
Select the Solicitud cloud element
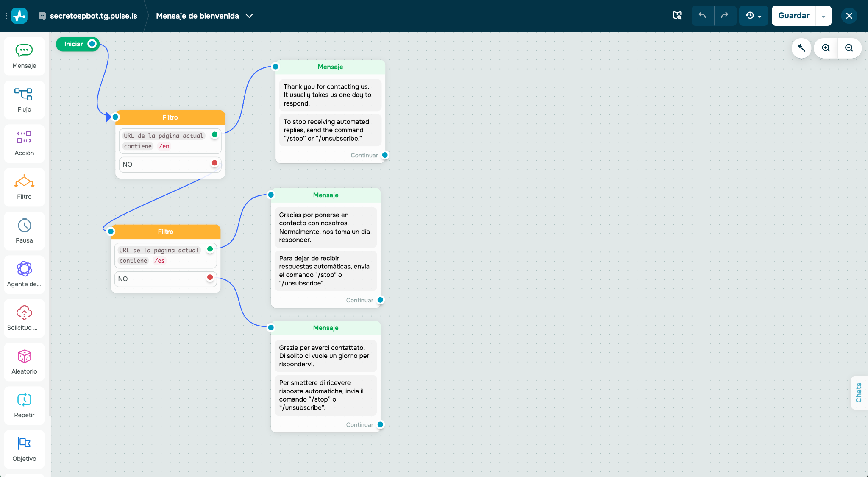24,319
